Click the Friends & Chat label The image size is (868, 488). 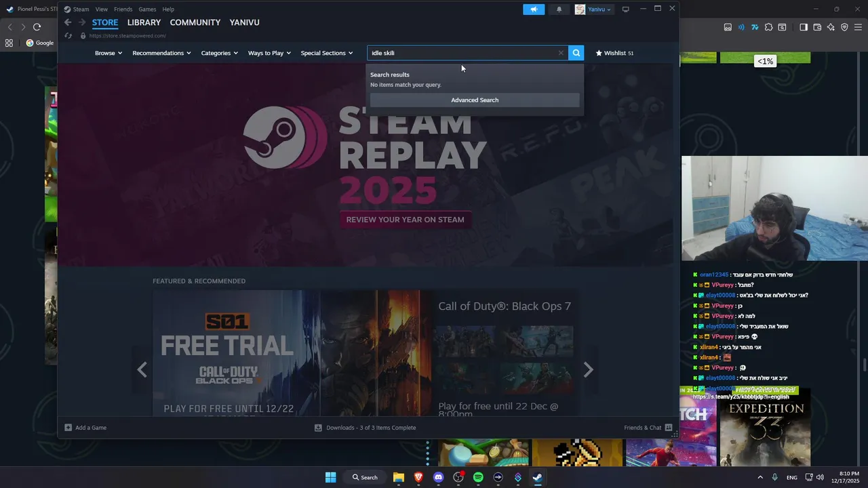point(642,428)
